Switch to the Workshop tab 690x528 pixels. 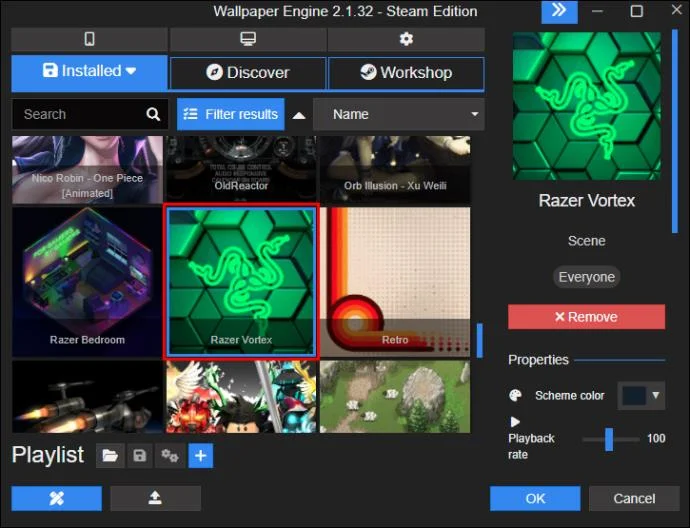pos(406,73)
